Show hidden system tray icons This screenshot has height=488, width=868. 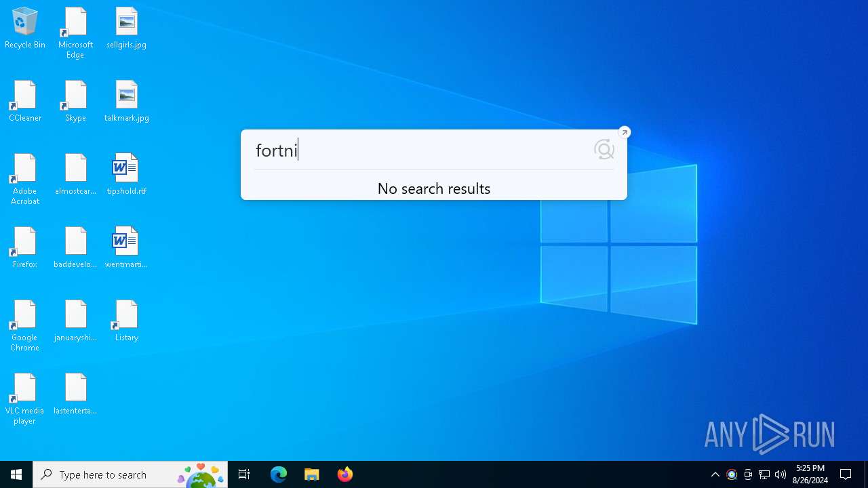click(x=715, y=474)
